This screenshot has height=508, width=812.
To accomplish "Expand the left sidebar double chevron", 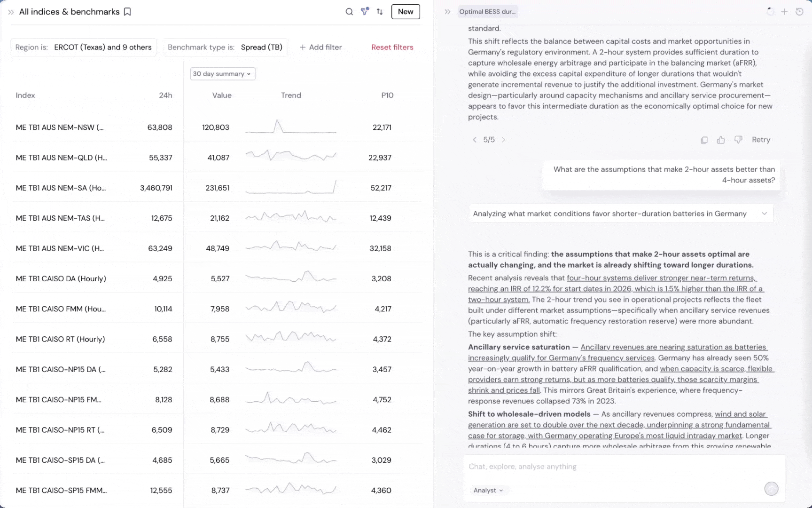I will click(11, 12).
